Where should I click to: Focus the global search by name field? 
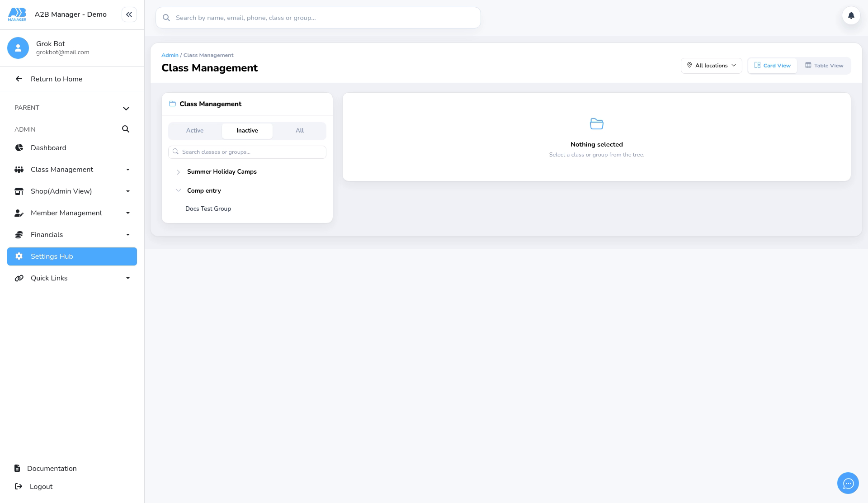pyautogui.click(x=318, y=18)
